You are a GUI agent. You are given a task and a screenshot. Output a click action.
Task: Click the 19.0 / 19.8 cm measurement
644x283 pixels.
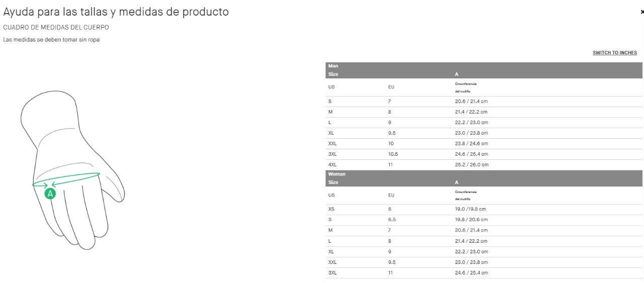point(470,209)
